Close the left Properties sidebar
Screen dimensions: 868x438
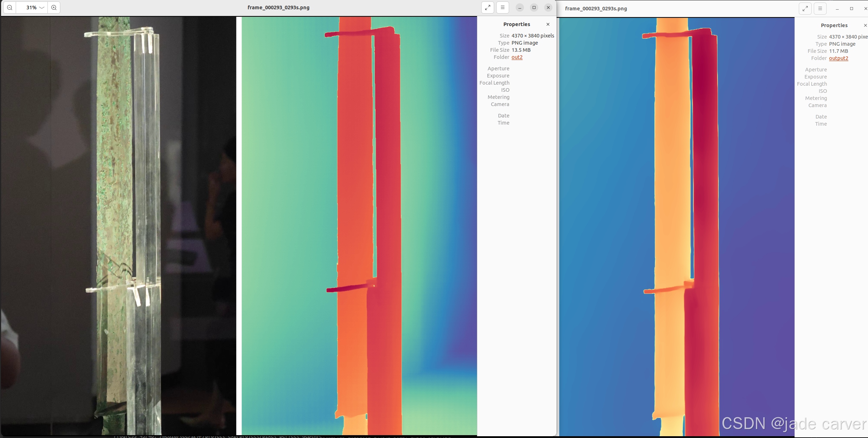click(x=548, y=24)
